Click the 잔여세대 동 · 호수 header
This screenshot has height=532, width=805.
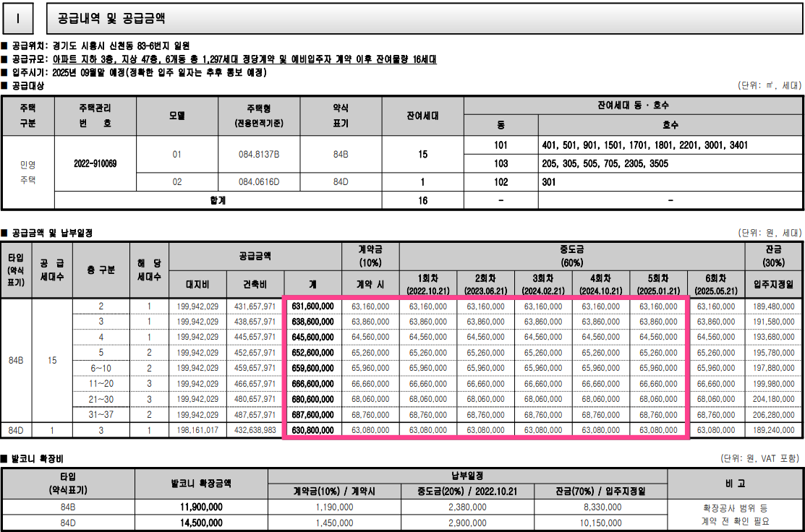[x=633, y=105]
